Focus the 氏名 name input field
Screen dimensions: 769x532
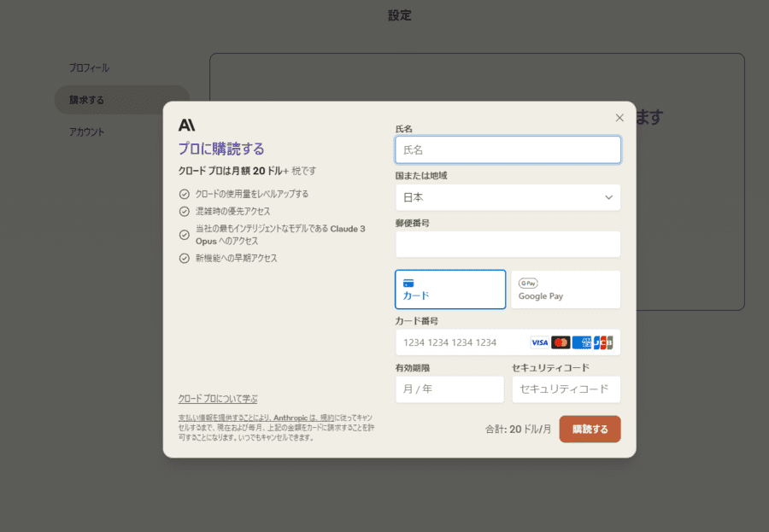[508, 149]
